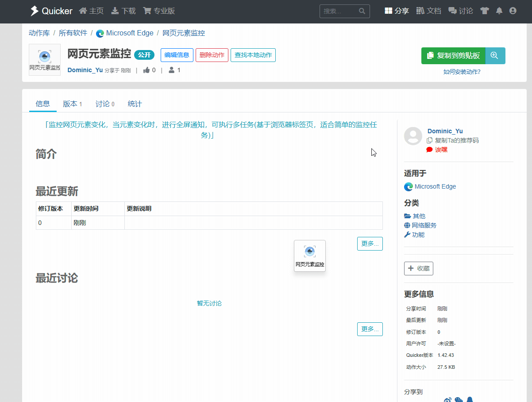532x402 pixels.
Task: Click 编辑信息 button
Action: [177, 55]
